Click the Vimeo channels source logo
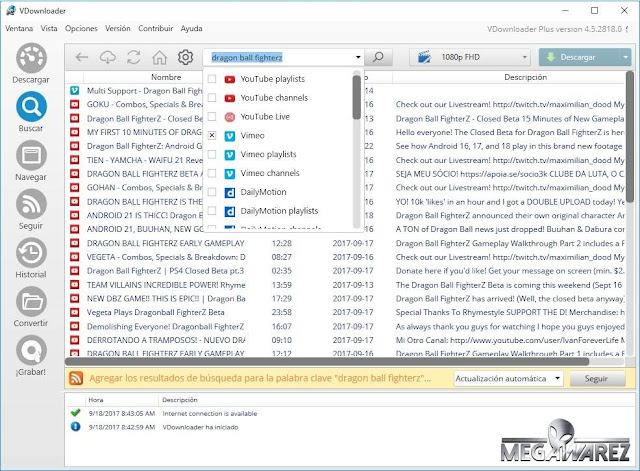640x471 pixels. [x=230, y=173]
